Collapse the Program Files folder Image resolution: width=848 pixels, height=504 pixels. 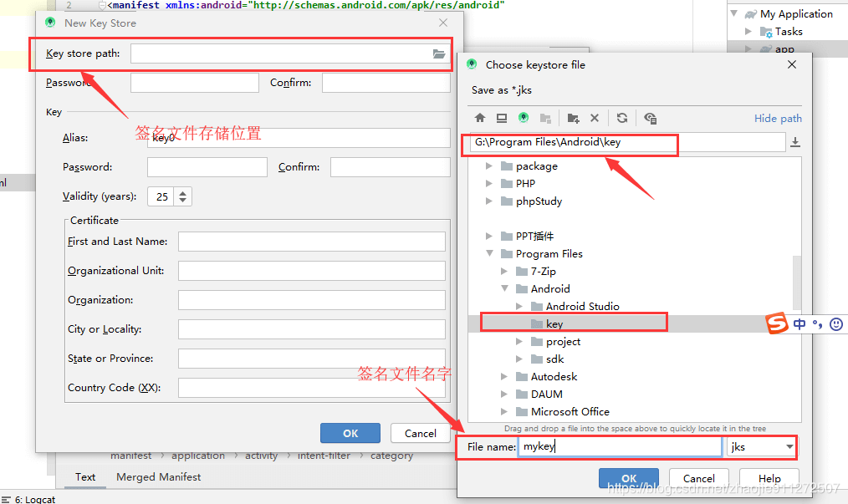tap(489, 254)
